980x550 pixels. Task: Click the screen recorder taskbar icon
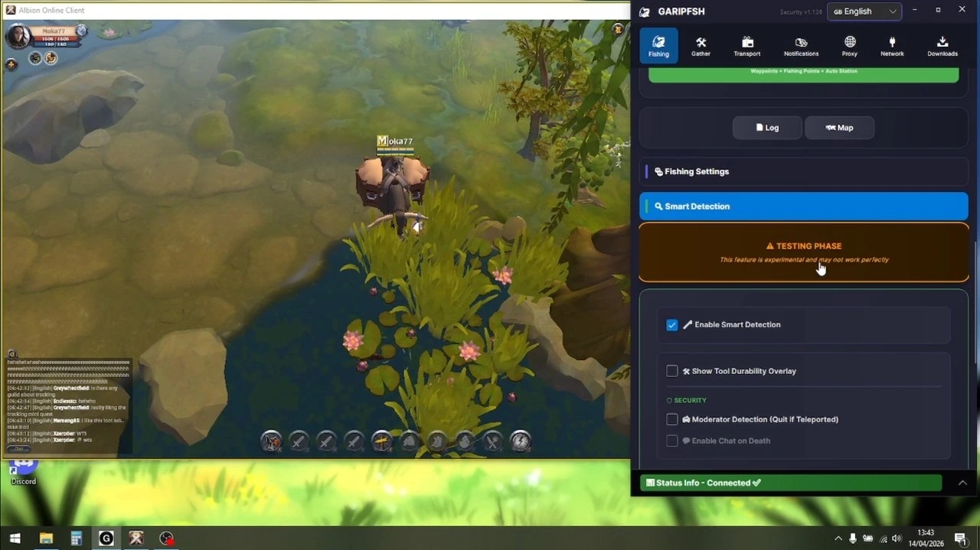pyautogui.click(x=166, y=539)
